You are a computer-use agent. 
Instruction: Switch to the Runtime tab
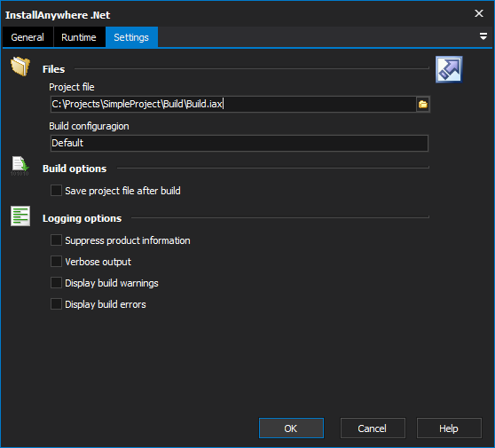79,37
